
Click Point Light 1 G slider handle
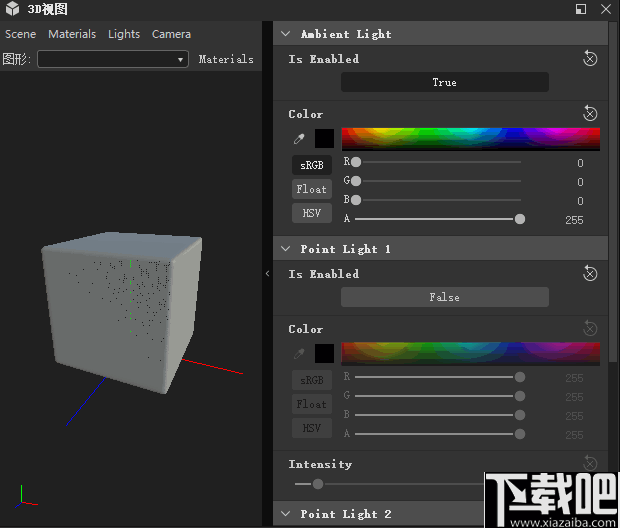(x=520, y=396)
